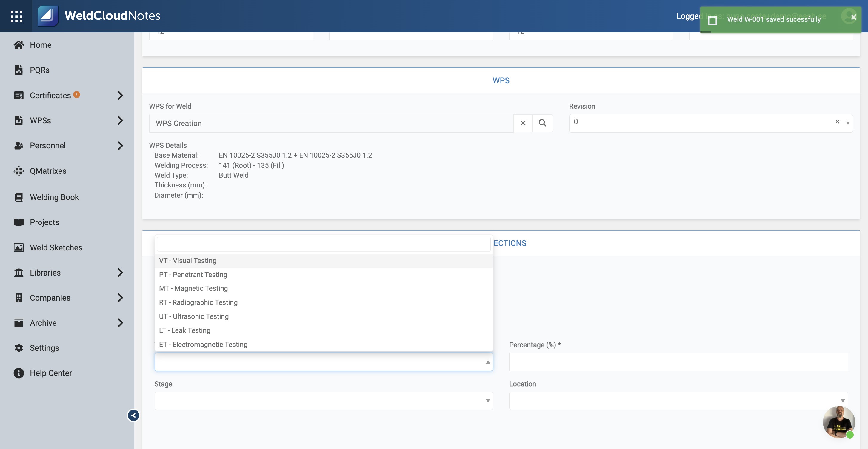Expand the Companies submenu chevron
The height and width of the screenshot is (449, 868).
(120, 298)
